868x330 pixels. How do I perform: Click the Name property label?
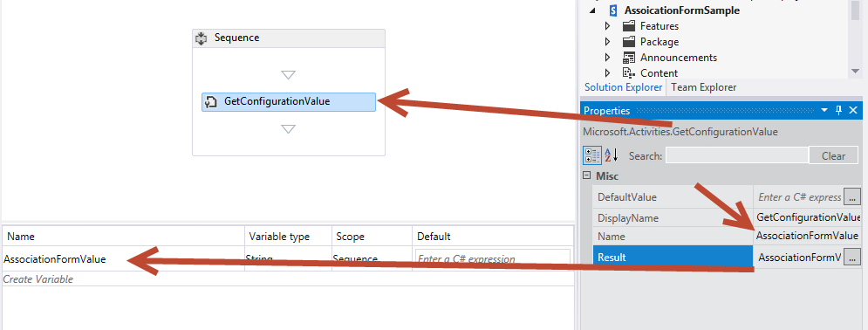(x=612, y=237)
